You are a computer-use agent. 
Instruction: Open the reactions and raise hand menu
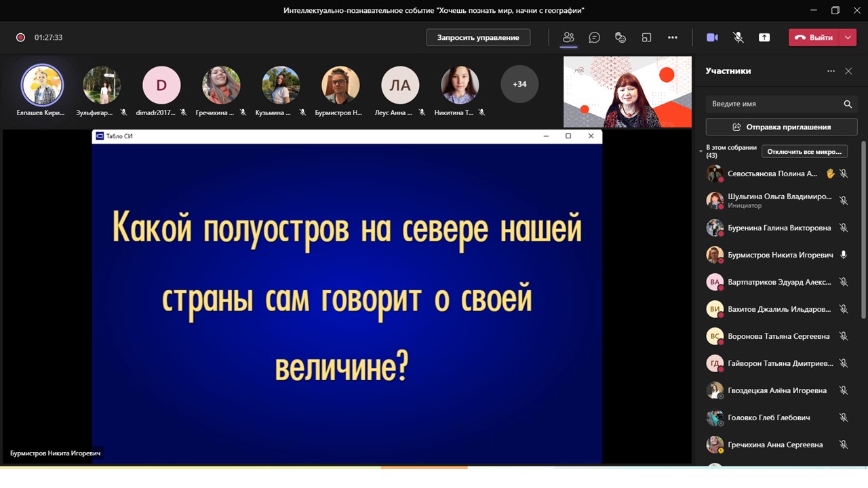620,38
